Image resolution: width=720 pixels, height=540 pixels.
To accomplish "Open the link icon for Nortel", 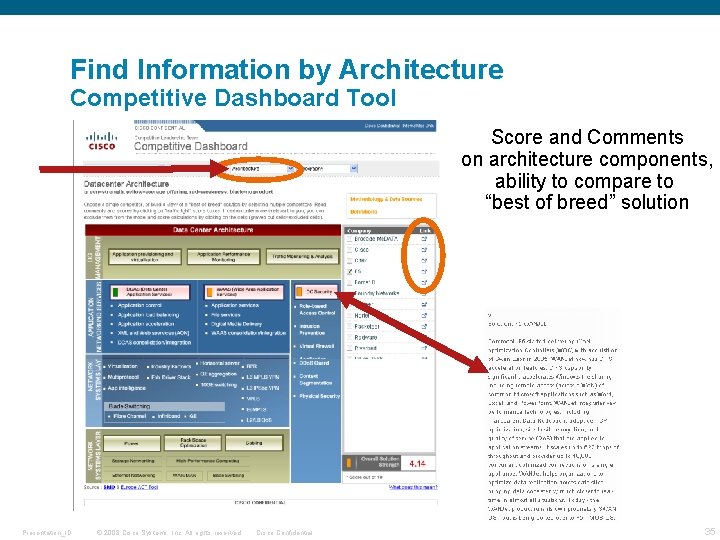I will coord(424,315).
